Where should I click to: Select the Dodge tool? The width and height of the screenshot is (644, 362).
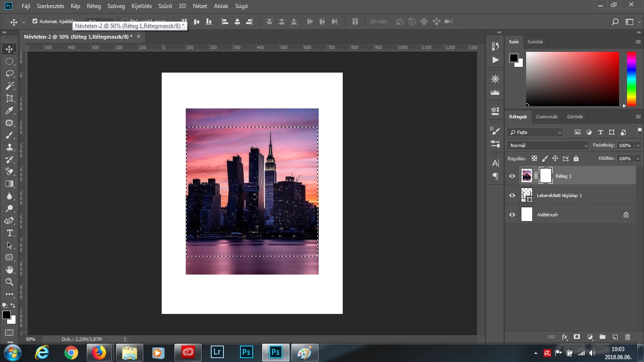[9, 208]
